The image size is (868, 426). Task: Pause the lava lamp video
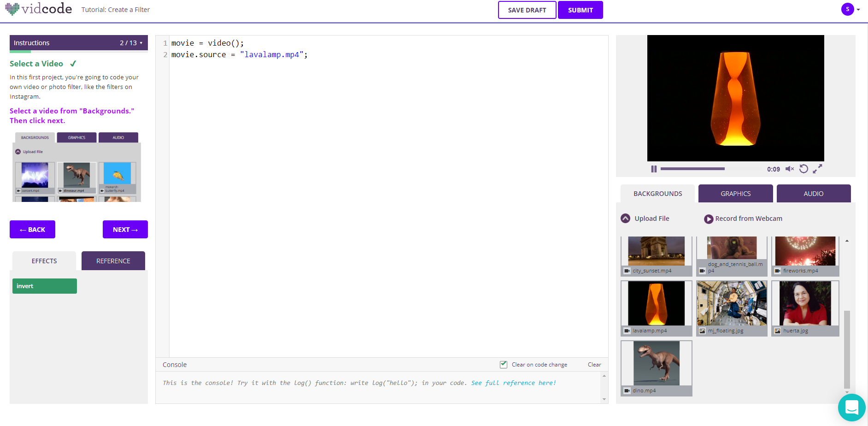(654, 169)
